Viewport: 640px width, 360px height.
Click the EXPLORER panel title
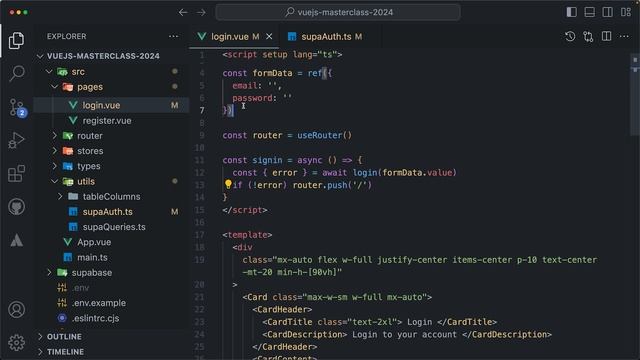tap(67, 36)
